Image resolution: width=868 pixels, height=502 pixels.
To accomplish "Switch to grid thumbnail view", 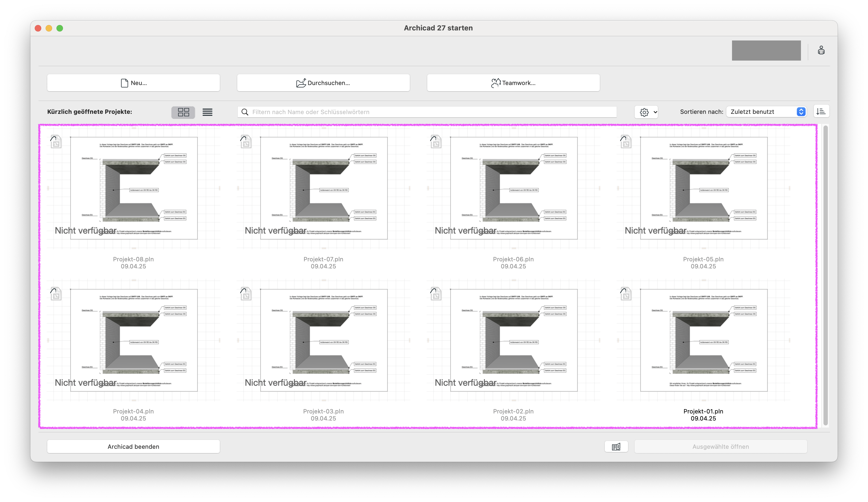I will coord(183,112).
